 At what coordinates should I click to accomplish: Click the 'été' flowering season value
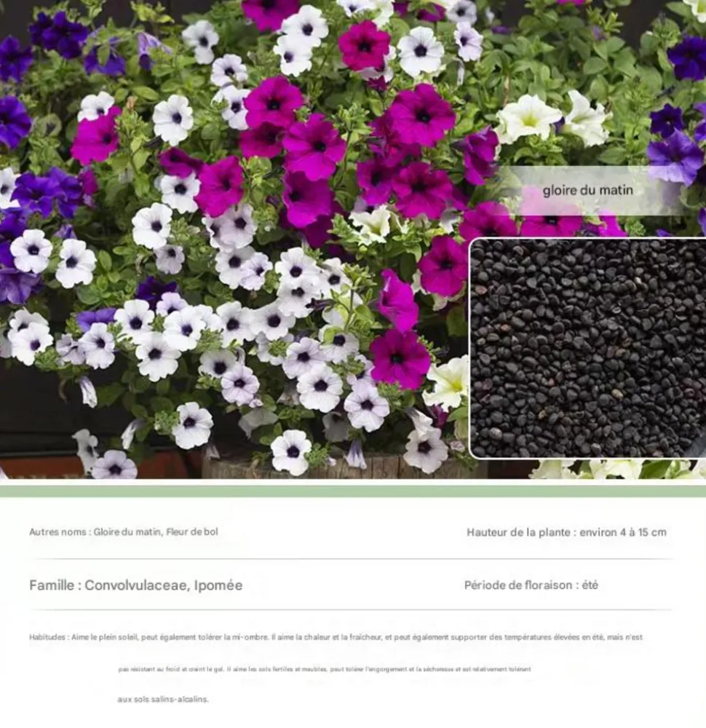pos(590,585)
